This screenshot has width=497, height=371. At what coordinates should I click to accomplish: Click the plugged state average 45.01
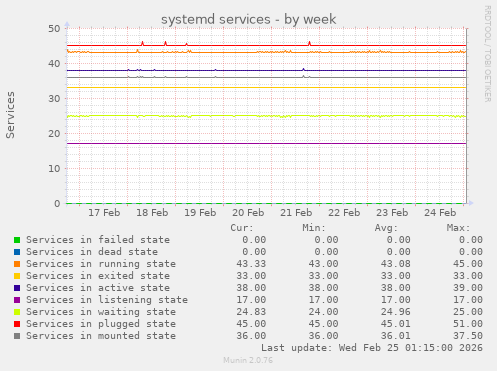coord(396,324)
